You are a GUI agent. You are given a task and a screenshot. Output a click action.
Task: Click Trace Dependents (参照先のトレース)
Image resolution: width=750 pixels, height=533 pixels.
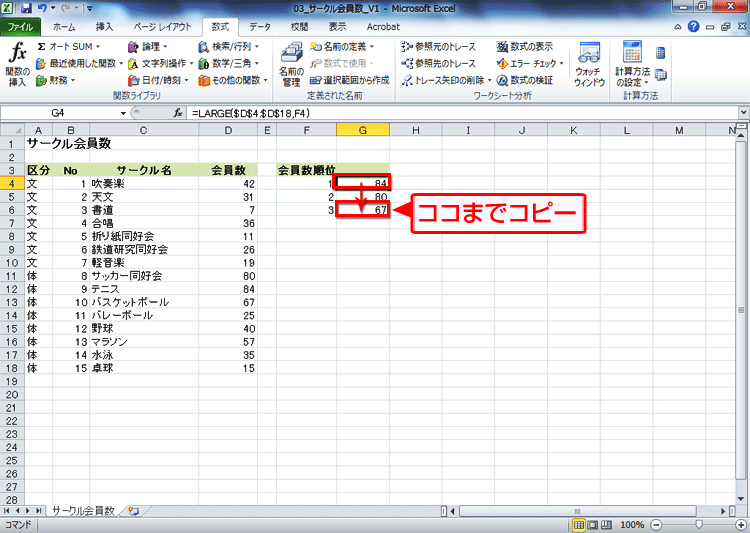click(x=439, y=63)
